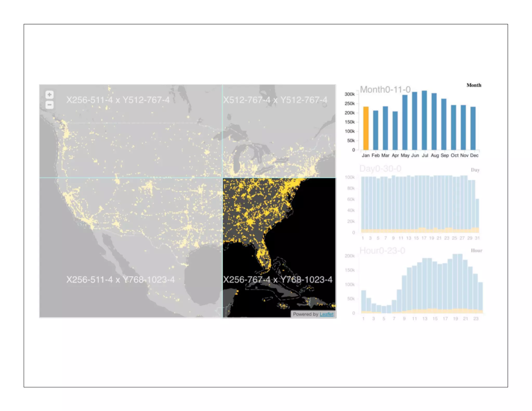Click the map zoom in plus button
This screenshot has width=532, height=411.
point(49,95)
